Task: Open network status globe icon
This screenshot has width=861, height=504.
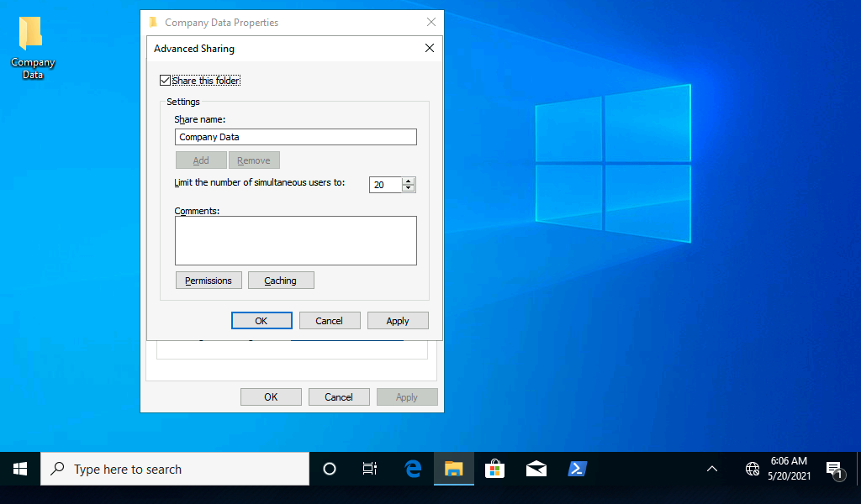Action: tap(753, 469)
